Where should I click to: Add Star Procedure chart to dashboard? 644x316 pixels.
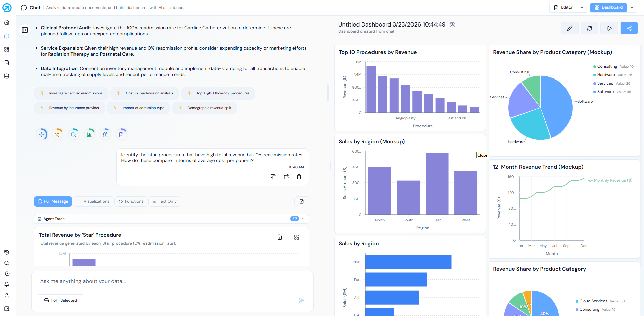(297, 237)
